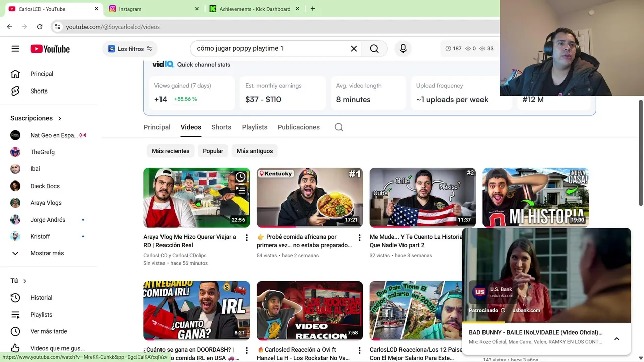Open the YouTube hamburger guide menu
Image resolution: width=644 pixels, height=362 pixels.
pyautogui.click(x=15, y=49)
